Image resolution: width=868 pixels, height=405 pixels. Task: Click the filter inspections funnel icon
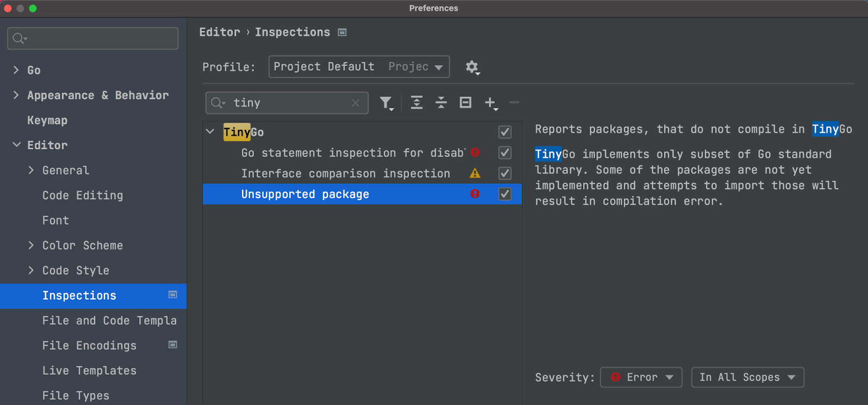[386, 103]
